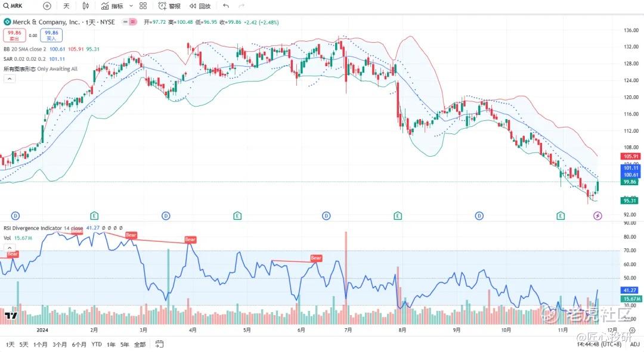Select the Vol 15.67M legend
This screenshot has width=644, height=352.
(x=18, y=238)
